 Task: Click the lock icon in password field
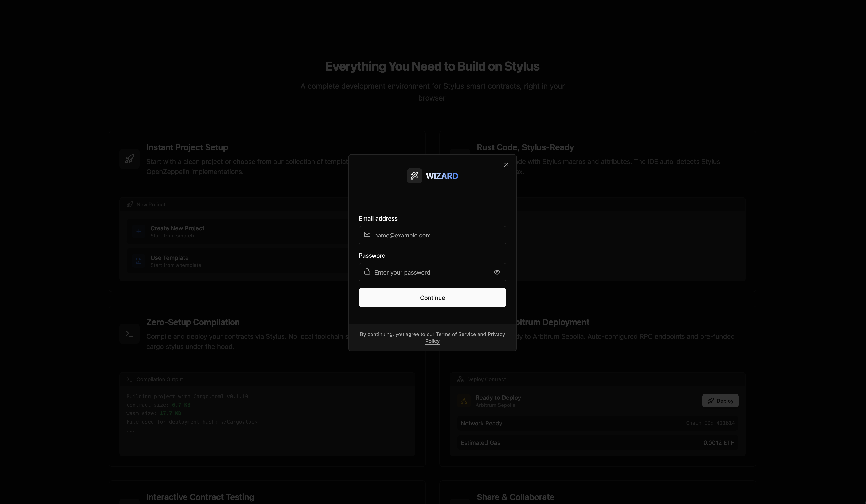point(367,271)
